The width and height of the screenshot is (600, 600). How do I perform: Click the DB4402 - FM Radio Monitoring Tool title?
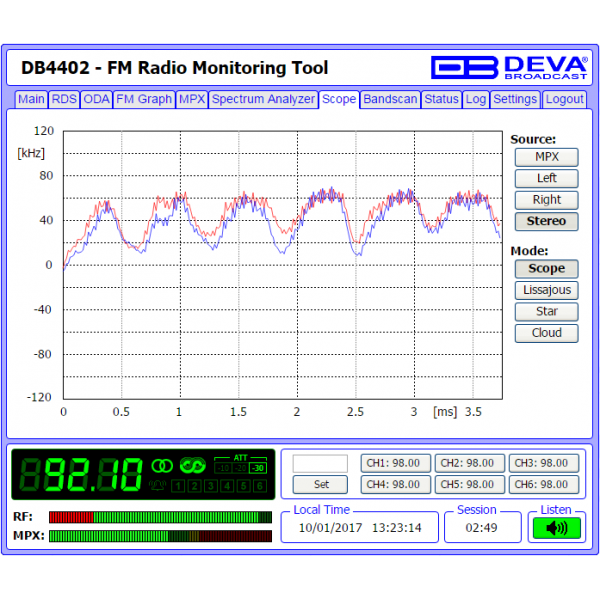[174, 68]
